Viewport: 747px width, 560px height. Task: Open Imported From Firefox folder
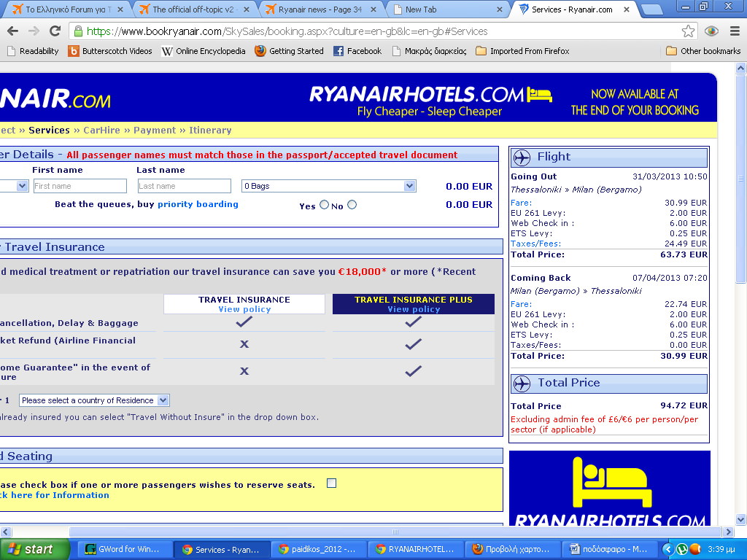[x=522, y=51]
